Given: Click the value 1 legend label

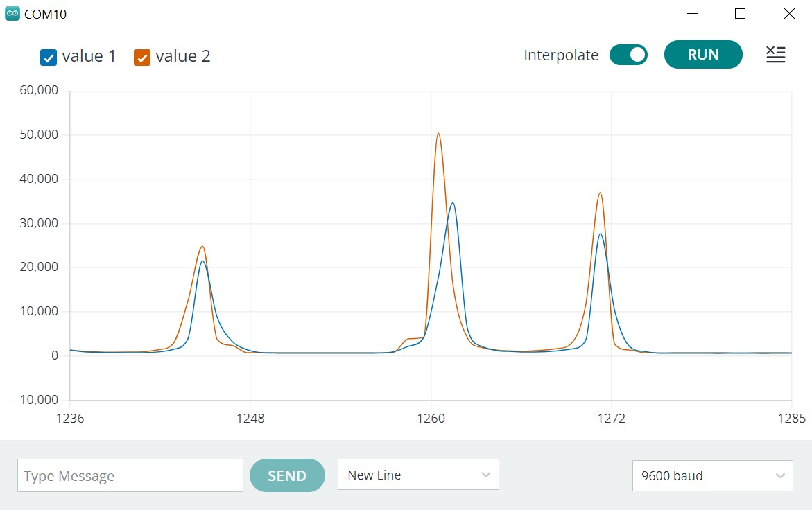Looking at the screenshot, I should [x=89, y=56].
